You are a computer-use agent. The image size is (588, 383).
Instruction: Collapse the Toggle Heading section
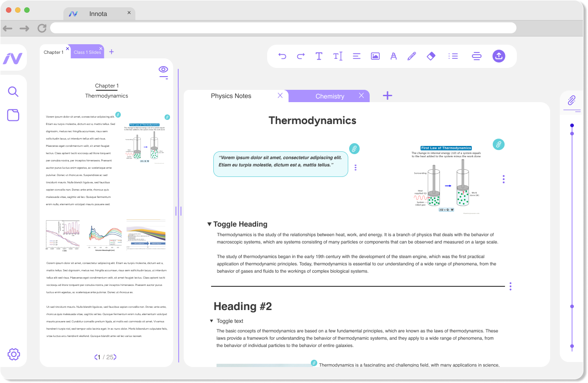209,224
